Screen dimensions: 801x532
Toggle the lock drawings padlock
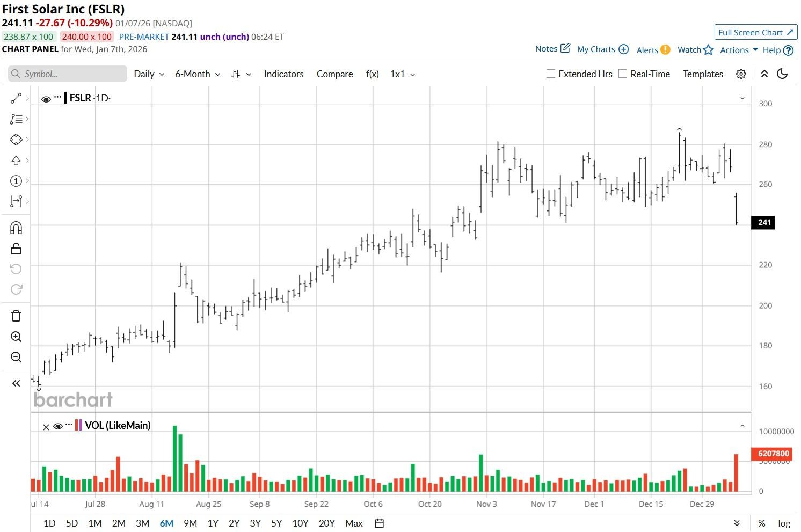point(16,249)
